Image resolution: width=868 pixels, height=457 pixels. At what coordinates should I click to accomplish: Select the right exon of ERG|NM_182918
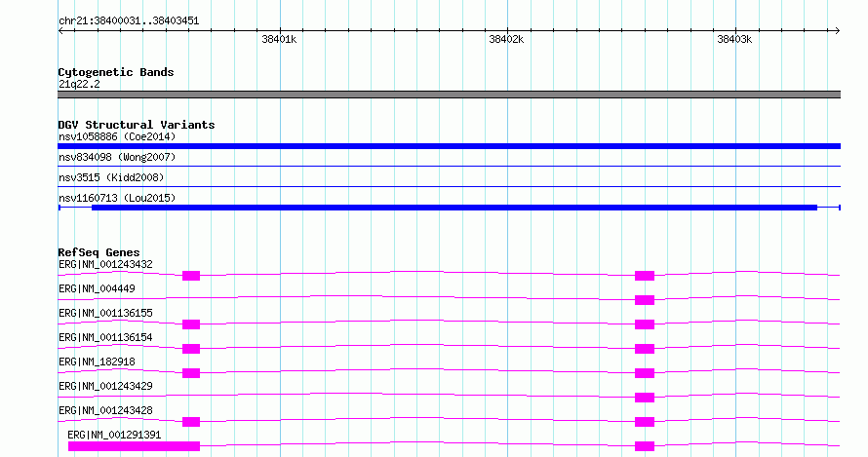coord(645,373)
